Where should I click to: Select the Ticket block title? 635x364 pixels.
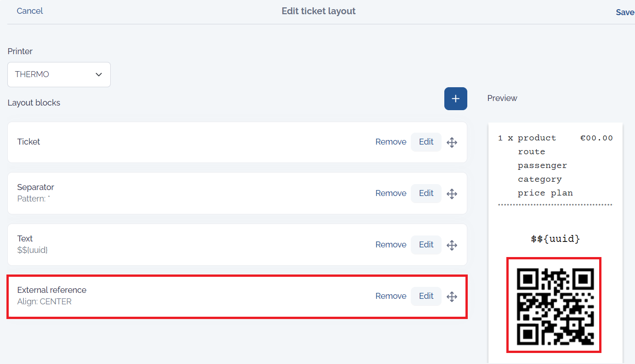point(28,142)
